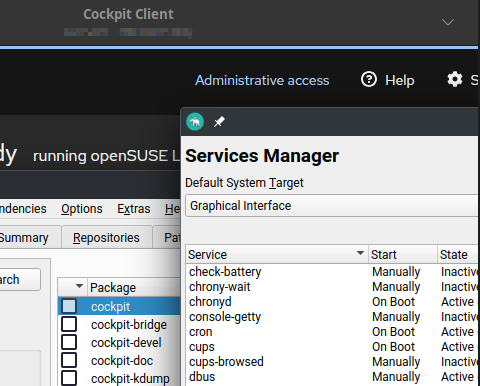Sort by the Service column header

click(277, 255)
